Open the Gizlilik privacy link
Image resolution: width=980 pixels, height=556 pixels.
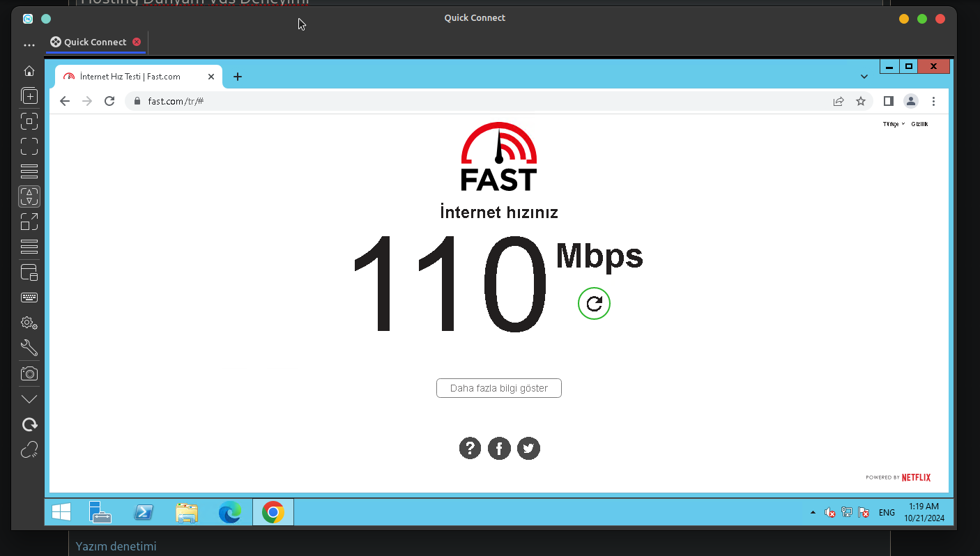pyautogui.click(x=919, y=124)
